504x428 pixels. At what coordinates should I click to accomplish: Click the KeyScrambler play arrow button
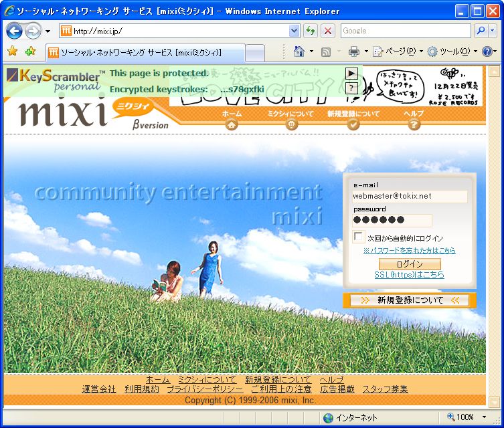[x=351, y=74]
